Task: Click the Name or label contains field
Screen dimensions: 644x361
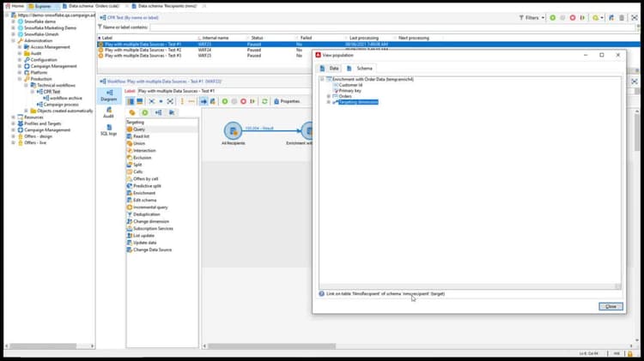Action: pos(393,27)
